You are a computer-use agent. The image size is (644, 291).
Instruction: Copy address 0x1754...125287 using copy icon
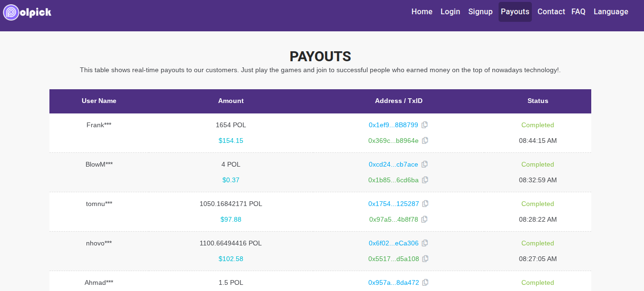tap(425, 204)
